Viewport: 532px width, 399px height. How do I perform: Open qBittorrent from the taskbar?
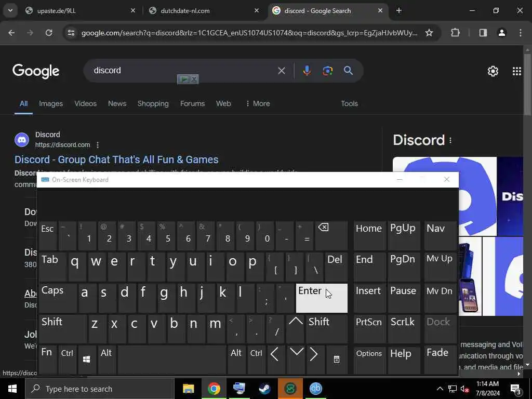point(315,389)
